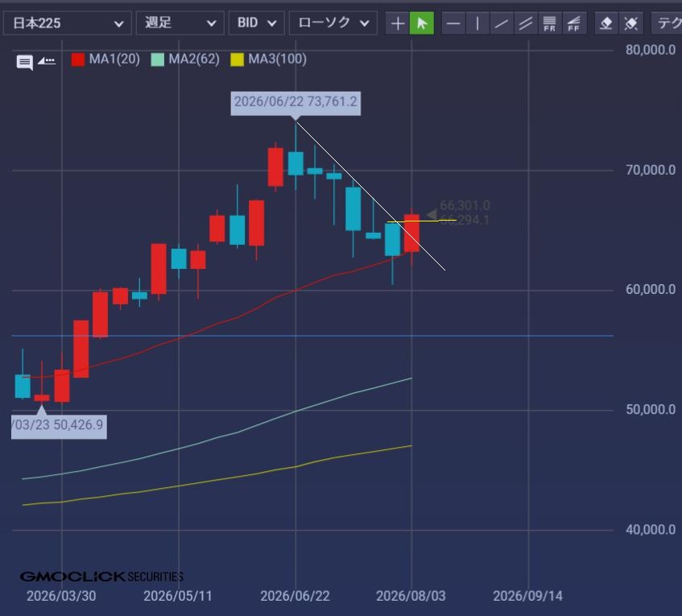Click the 66,301.0 current price marker
Image resolution: width=682 pixels, height=616 pixels.
pyautogui.click(x=464, y=205)
